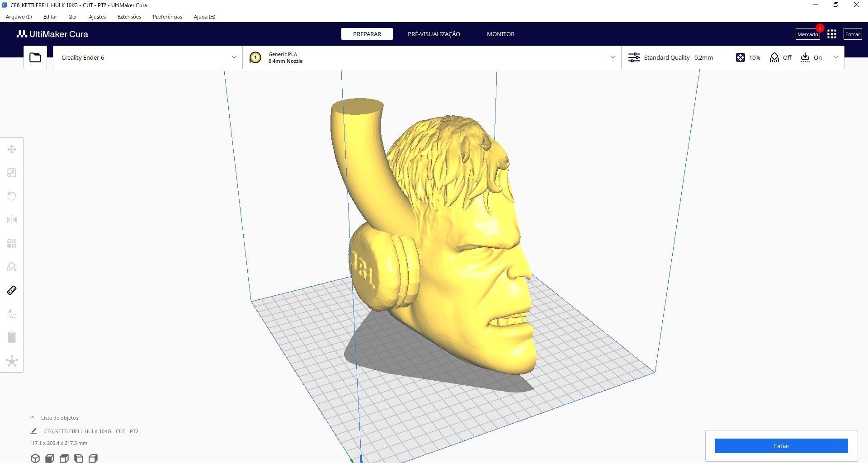The width and height of the screenshot is (868, 463).
Task: Select the Support Blocker tool
Action: click(x=12, y=267)
